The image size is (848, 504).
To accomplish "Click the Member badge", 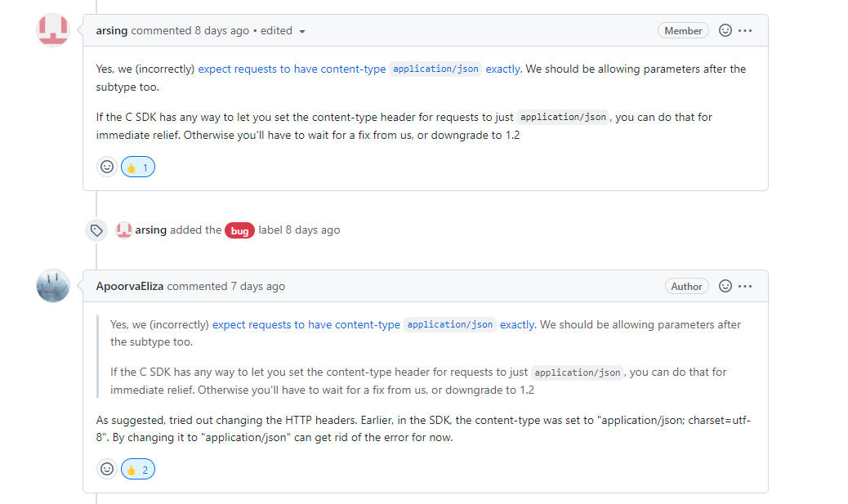I will click(x=683, y=31).
